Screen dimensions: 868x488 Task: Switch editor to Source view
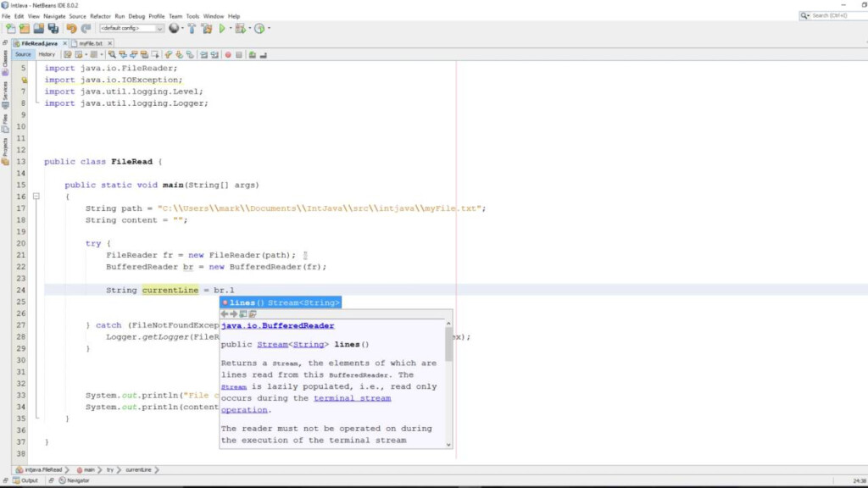23,54
